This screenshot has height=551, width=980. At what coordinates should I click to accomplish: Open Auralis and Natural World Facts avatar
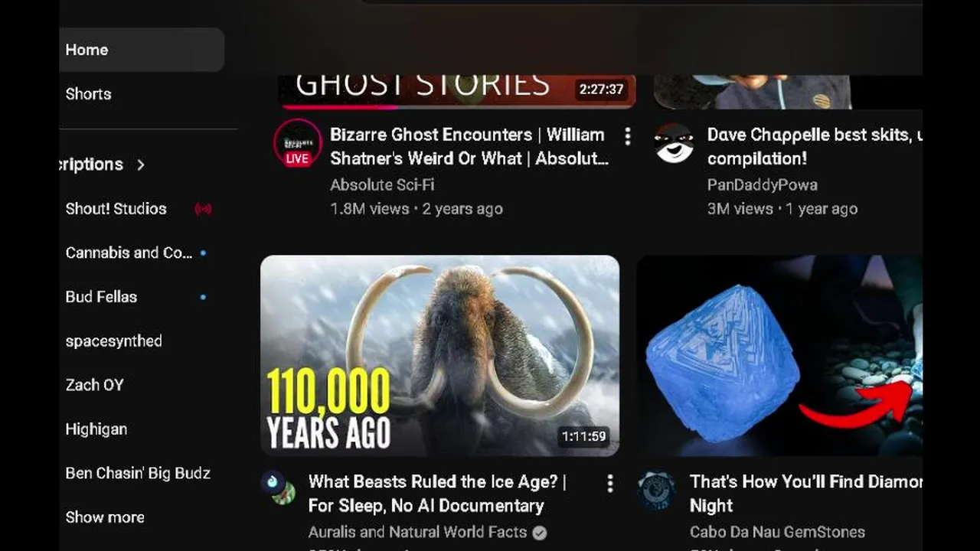(278, 487)
